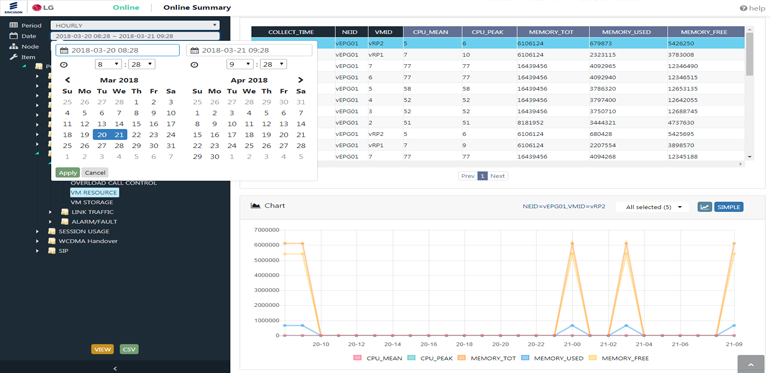Click the CSV export button
Screen dimensions: 770x373
click(x=129, y=349)
